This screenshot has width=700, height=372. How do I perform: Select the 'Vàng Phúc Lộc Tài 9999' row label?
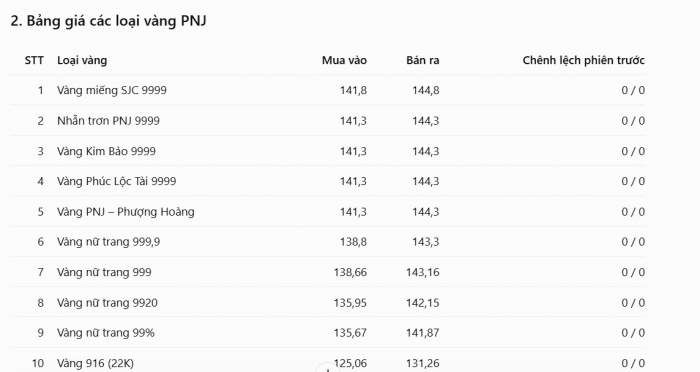pos(117,181)
